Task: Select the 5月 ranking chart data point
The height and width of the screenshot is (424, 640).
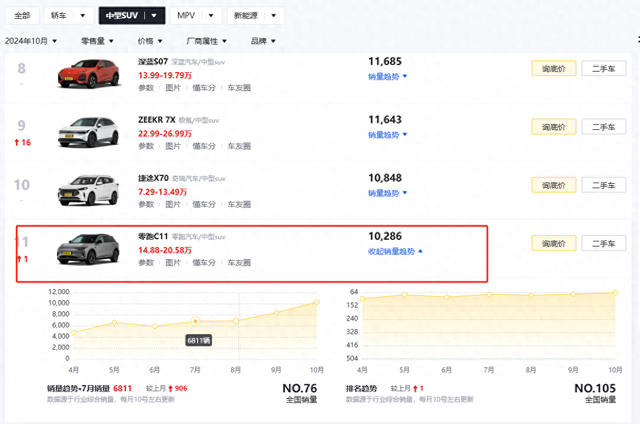Action: (404, 295)
